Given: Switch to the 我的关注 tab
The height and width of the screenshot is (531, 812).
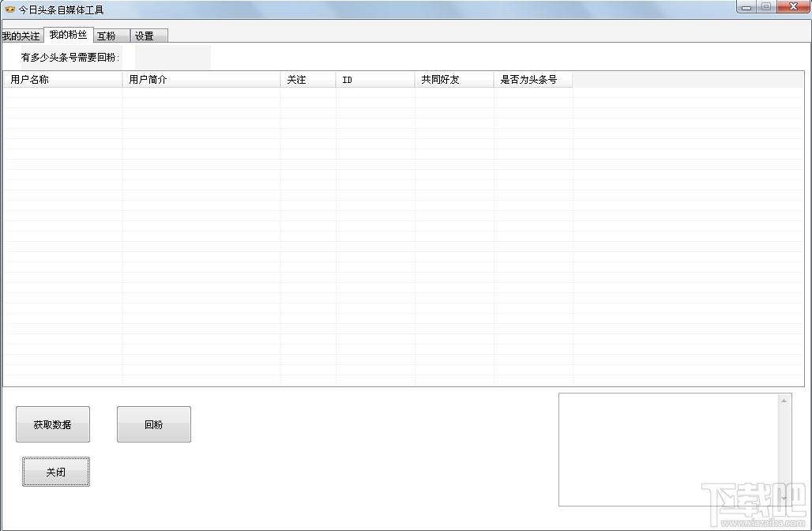Looking at the screenshot, I should coord(21,36).
